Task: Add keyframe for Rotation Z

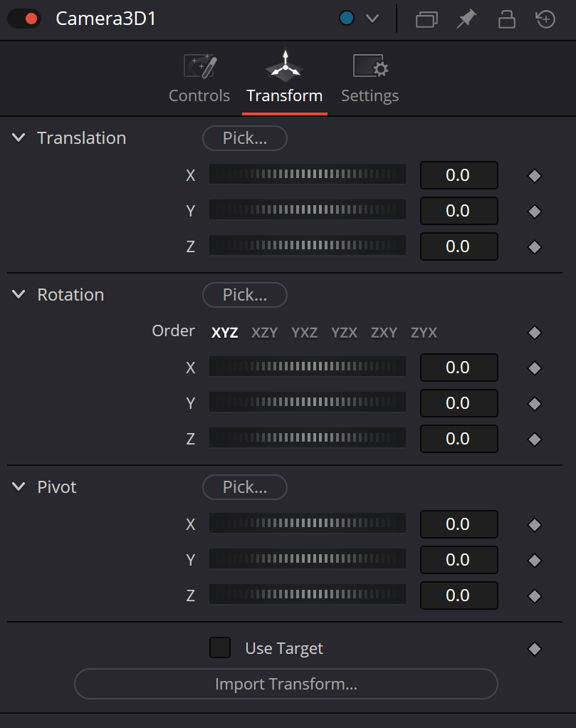Action: point(535,440)
